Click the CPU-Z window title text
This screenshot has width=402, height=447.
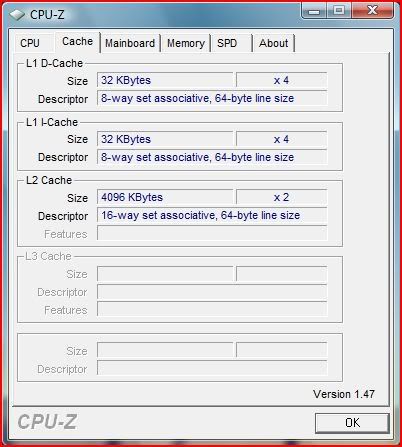pos(47,15)
